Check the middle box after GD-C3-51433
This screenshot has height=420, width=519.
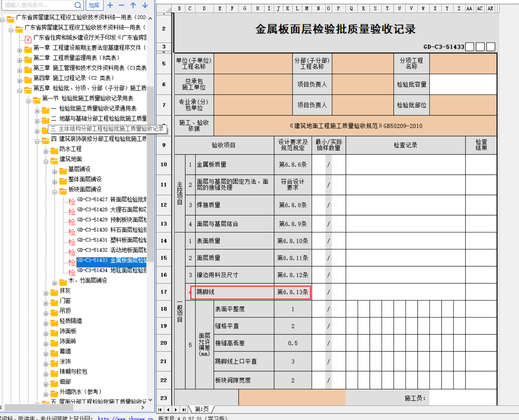point(480,47)
